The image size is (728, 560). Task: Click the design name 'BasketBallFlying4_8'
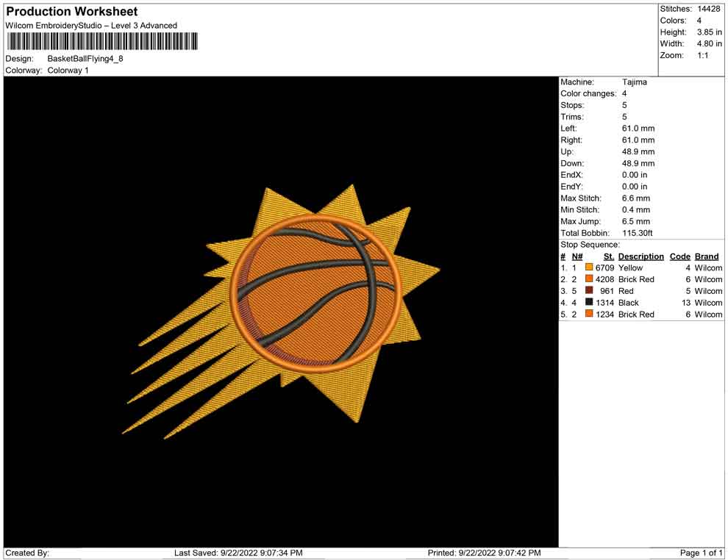pos(85,59)
